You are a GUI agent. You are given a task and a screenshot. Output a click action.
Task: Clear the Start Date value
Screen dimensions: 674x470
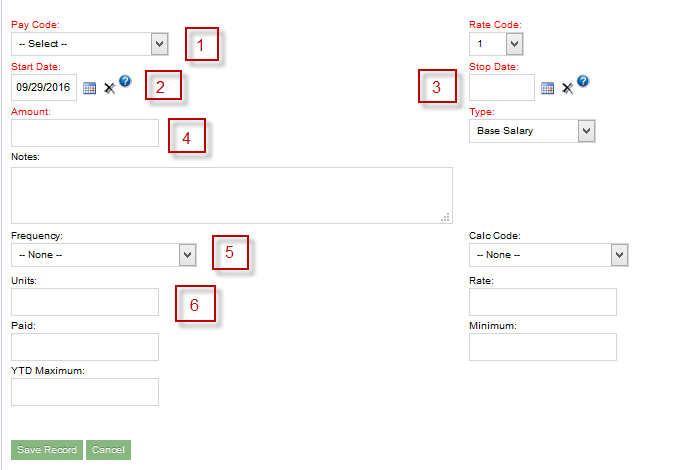(x=109, y=88)
